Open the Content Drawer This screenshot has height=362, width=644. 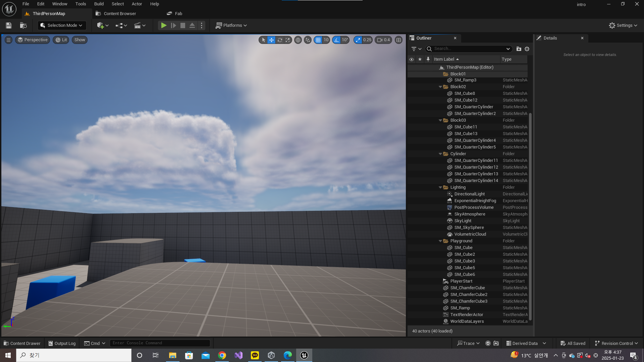22,343
